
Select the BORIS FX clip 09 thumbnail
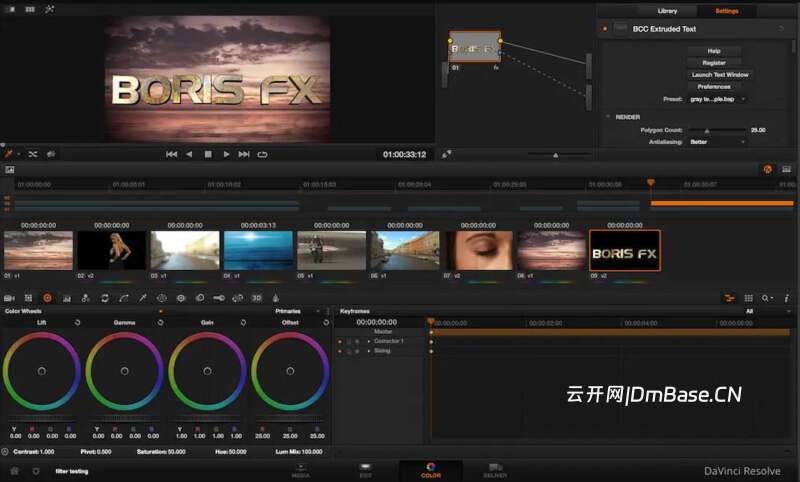(624, 250)
